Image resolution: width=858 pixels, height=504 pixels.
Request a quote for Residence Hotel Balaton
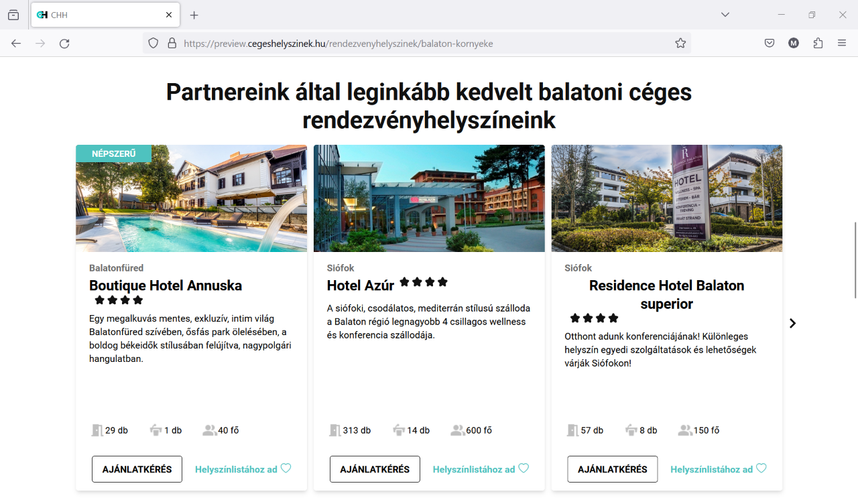613,469
